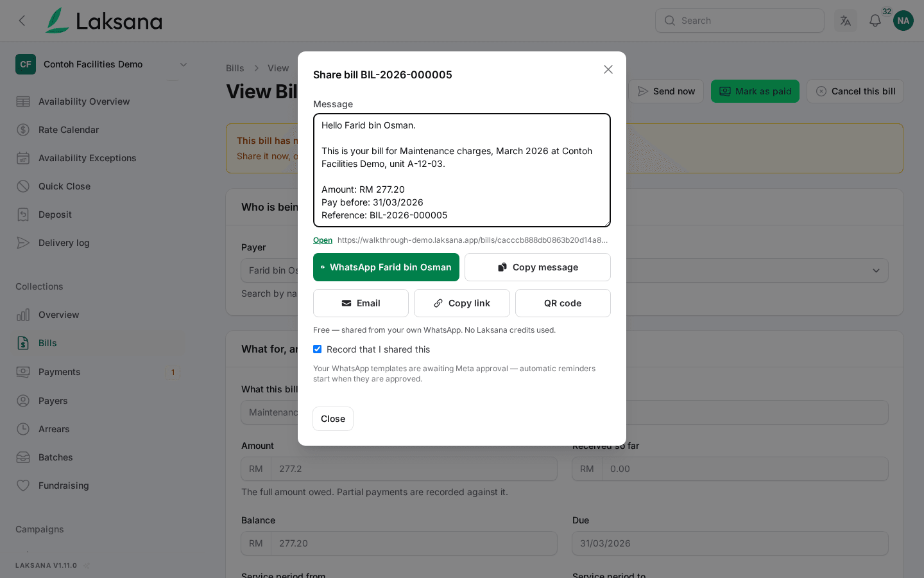The width and height of the screenshot is (924, 578).
Task: Click the Close button in dialog
Action: click(x=333, y=419)
